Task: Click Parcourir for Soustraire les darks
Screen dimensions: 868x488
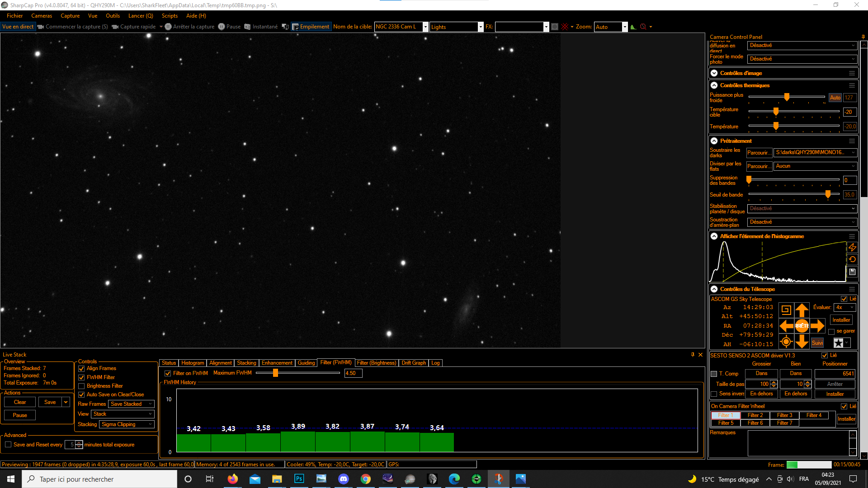Action: coord(759,153)
